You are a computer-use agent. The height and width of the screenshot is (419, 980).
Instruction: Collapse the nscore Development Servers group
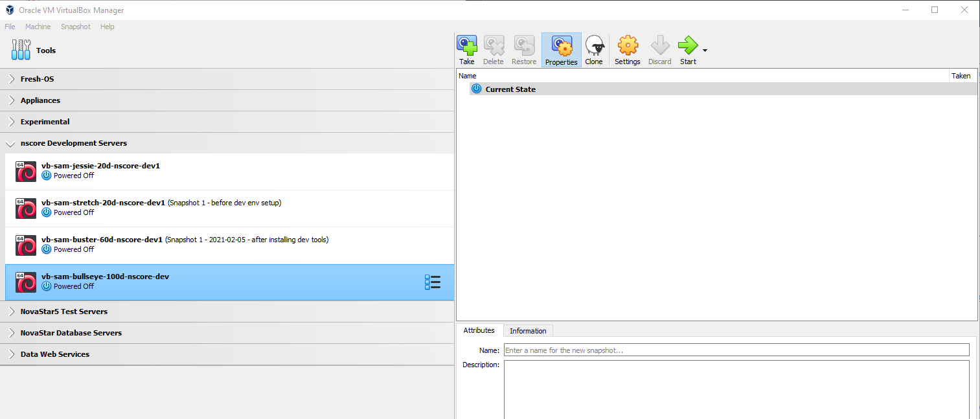pos(10,143)
